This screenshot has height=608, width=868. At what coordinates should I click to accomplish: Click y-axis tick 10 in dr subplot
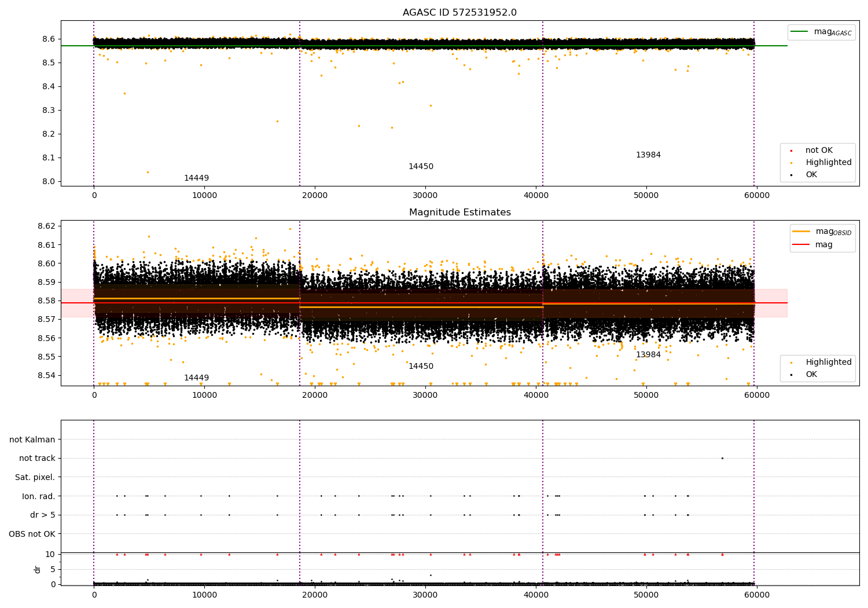[50, 555]
